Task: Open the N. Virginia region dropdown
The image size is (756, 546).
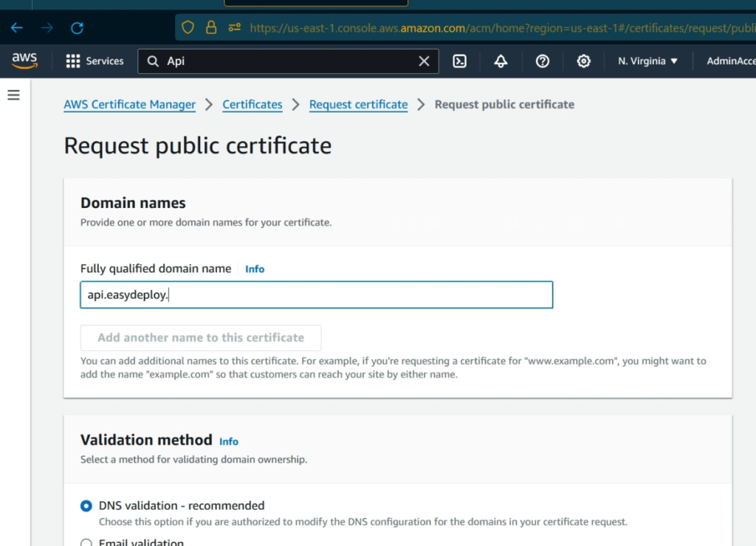Action: click(647, 61)
